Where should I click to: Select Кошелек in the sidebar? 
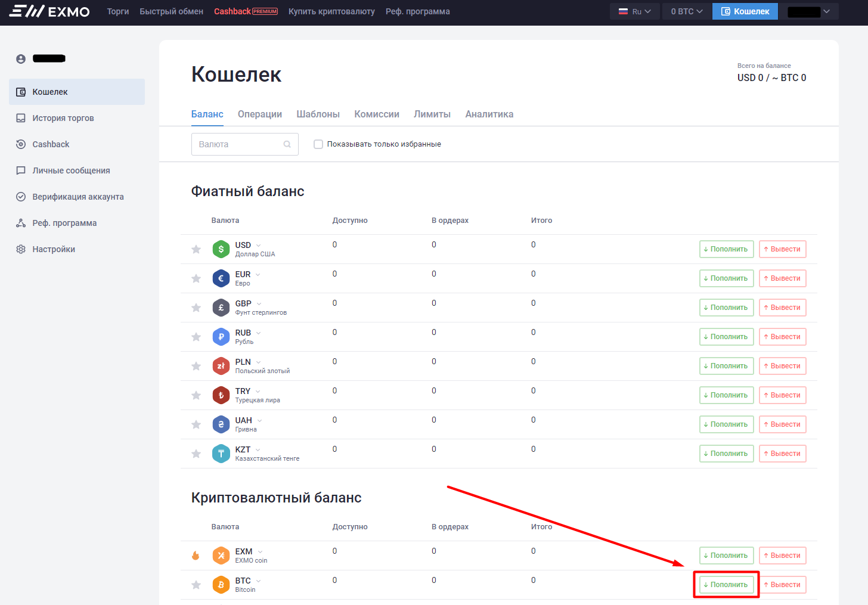77,92
